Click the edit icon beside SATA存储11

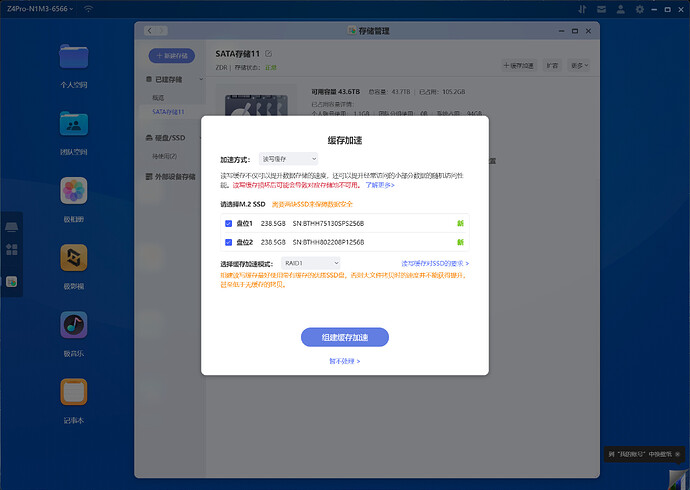[268, 53]
